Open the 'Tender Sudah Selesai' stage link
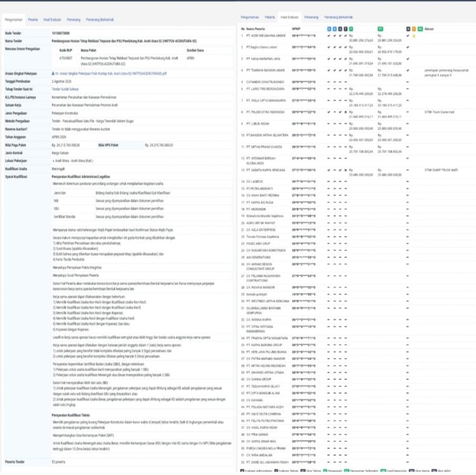 pos(65,89)
